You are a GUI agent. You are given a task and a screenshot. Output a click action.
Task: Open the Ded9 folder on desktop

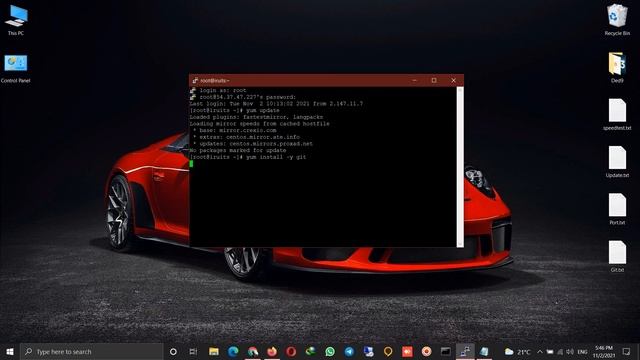(x=617, y=67)
